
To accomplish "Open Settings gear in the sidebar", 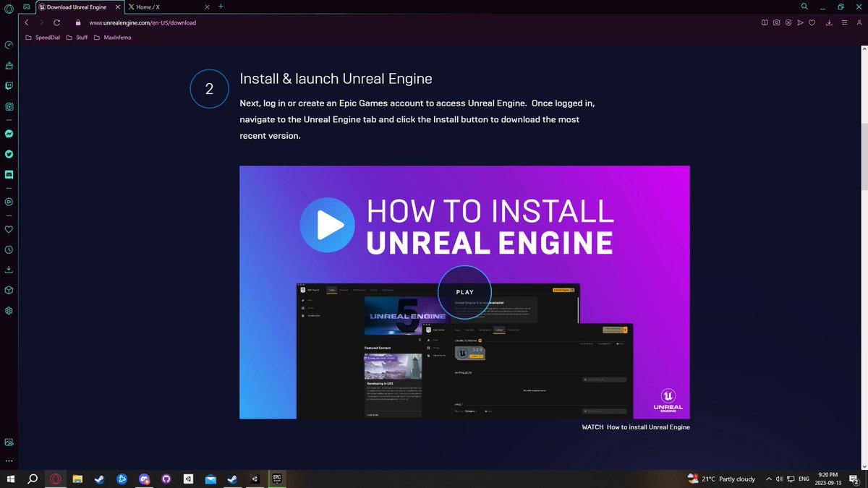I will point(9,310).
